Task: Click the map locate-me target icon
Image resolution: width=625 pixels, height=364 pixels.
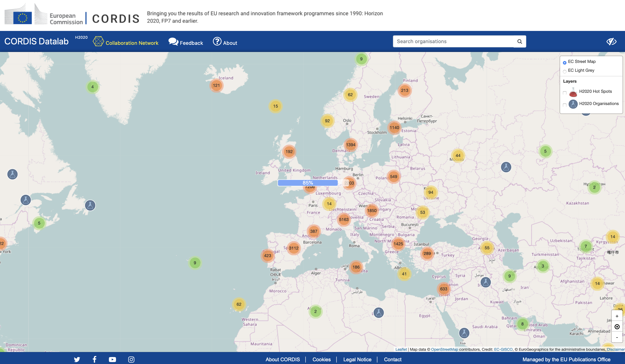Action: [617, 327]
